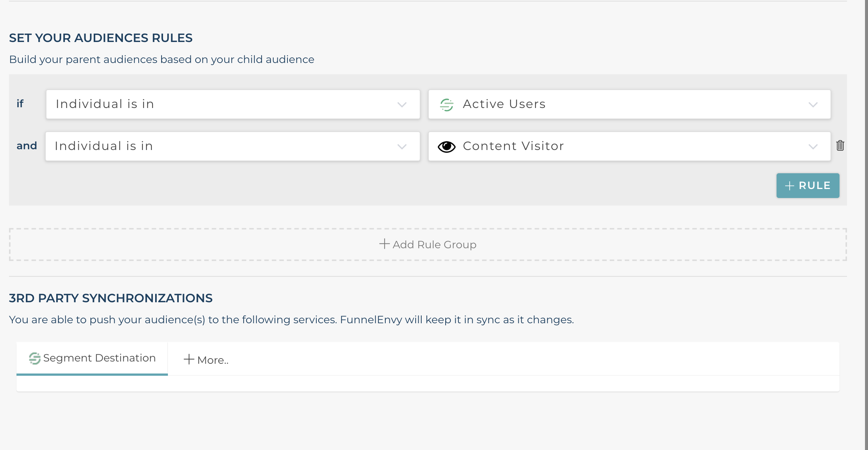Expand the second 'Individual is in' chevron
This screenshot has width=868, height=450.
[x=402, y=147]
